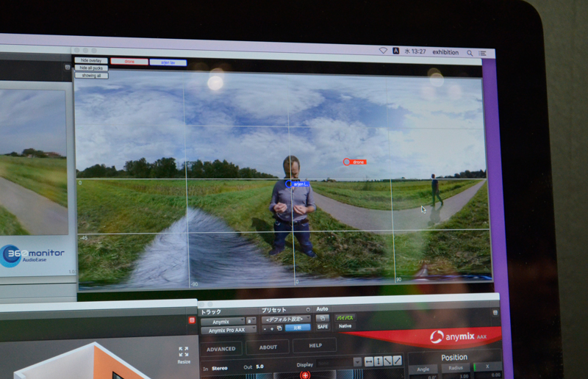
Task: Click the plus next preset button
Action: click(272, 329)
